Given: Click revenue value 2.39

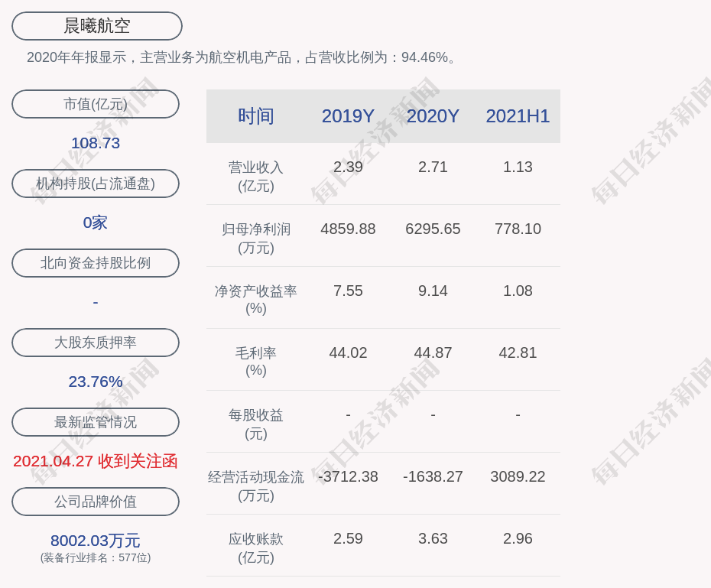Looking at the screenshot, I should pyautogui.click(x=349, y=167).
